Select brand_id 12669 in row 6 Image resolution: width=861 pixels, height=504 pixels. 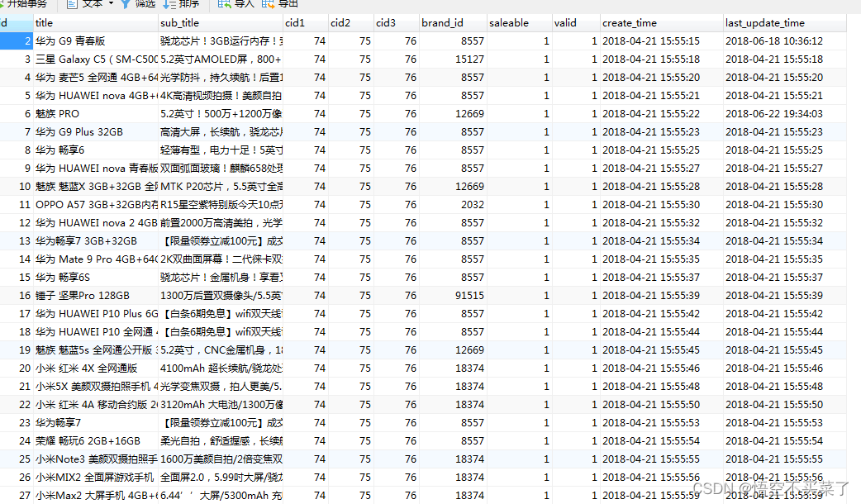(453, 114)
